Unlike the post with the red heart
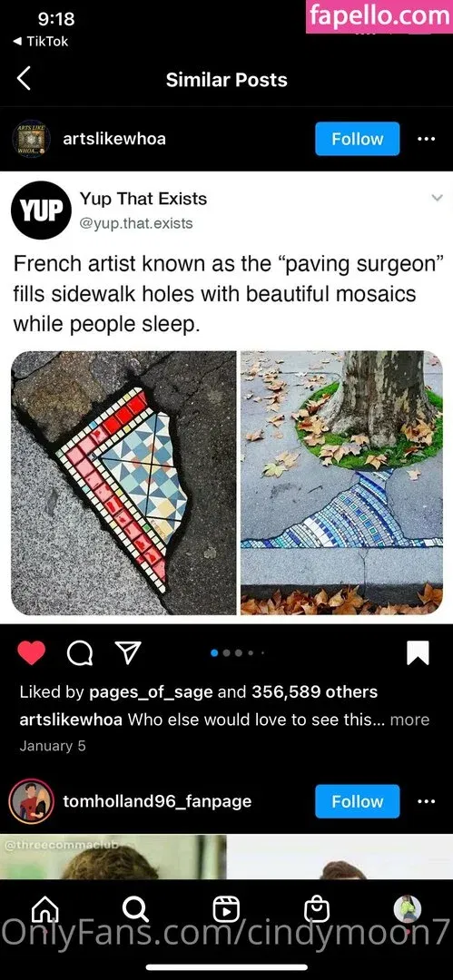This screenshot has width=453, height=980. (x=31, y=653)
